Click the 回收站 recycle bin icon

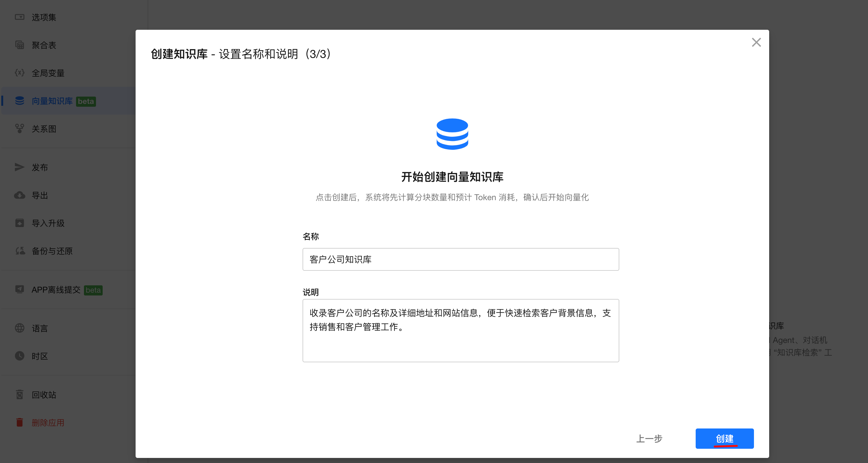(20, 395)
